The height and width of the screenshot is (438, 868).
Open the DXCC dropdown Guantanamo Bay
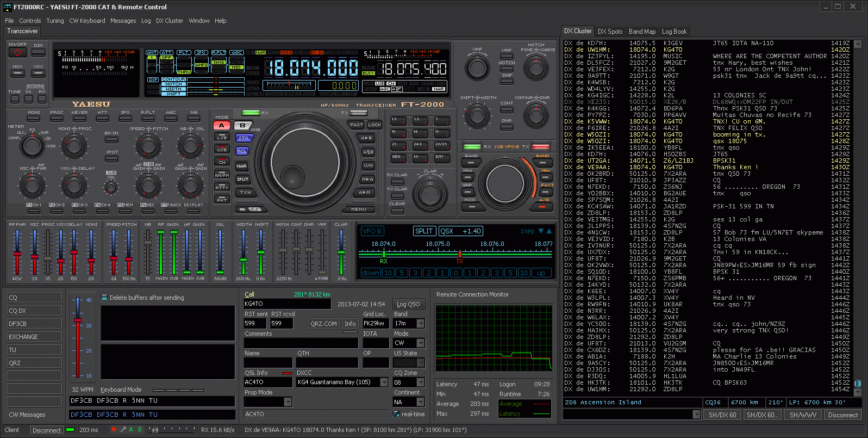[384, 383]
